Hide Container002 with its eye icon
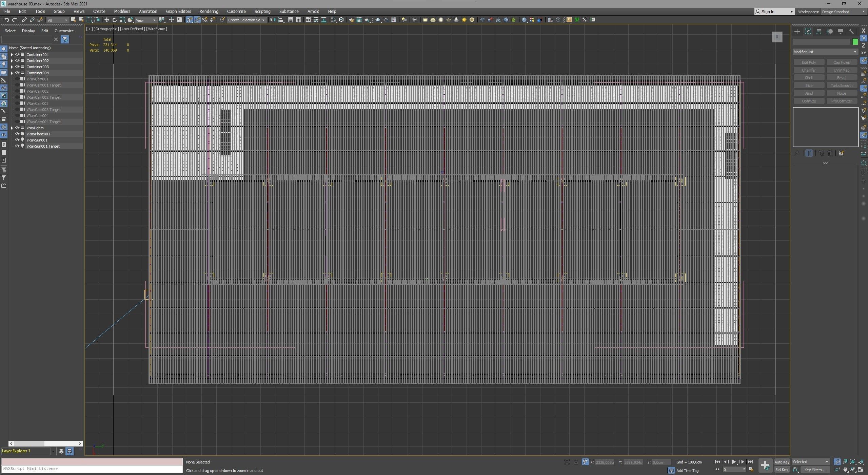 click(17, 61)
